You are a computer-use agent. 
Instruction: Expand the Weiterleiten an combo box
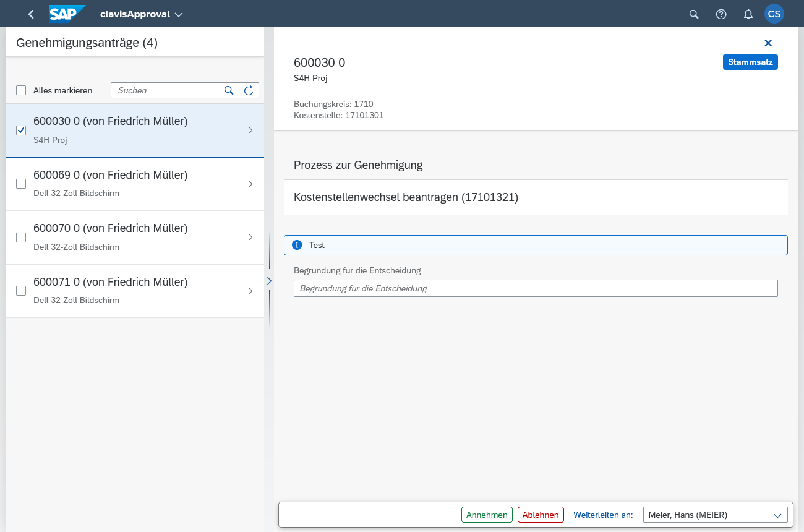click(x=777, y=515)
